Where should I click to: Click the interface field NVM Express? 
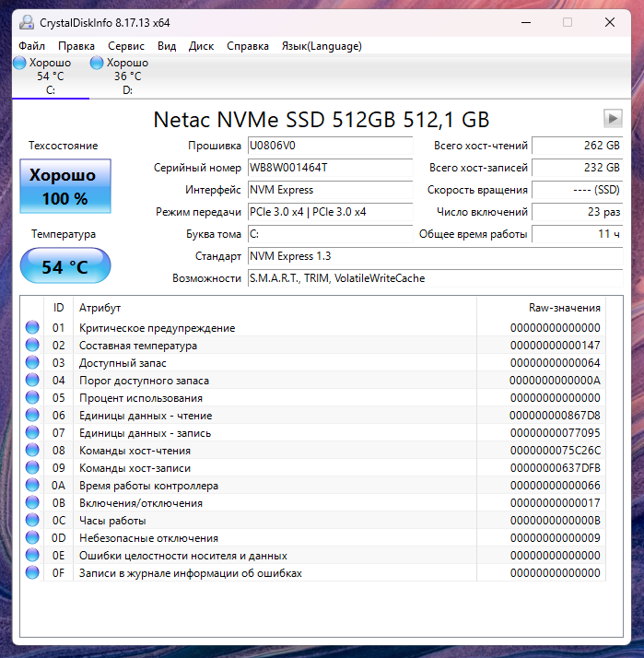pyautogui.click(x=330, y=190)
